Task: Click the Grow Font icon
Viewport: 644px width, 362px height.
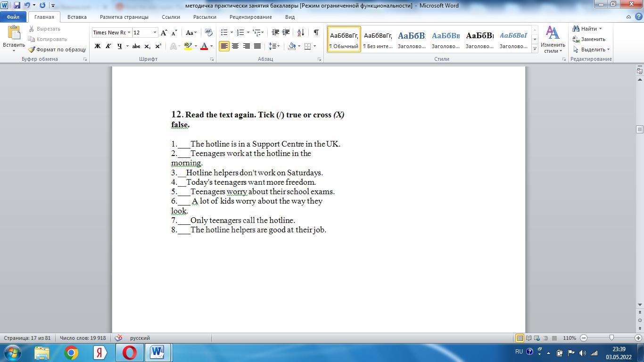Action: click(164, 33)
